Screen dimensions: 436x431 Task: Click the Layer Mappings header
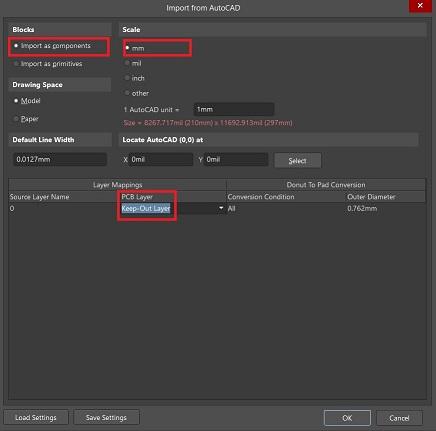click(117, 185)
